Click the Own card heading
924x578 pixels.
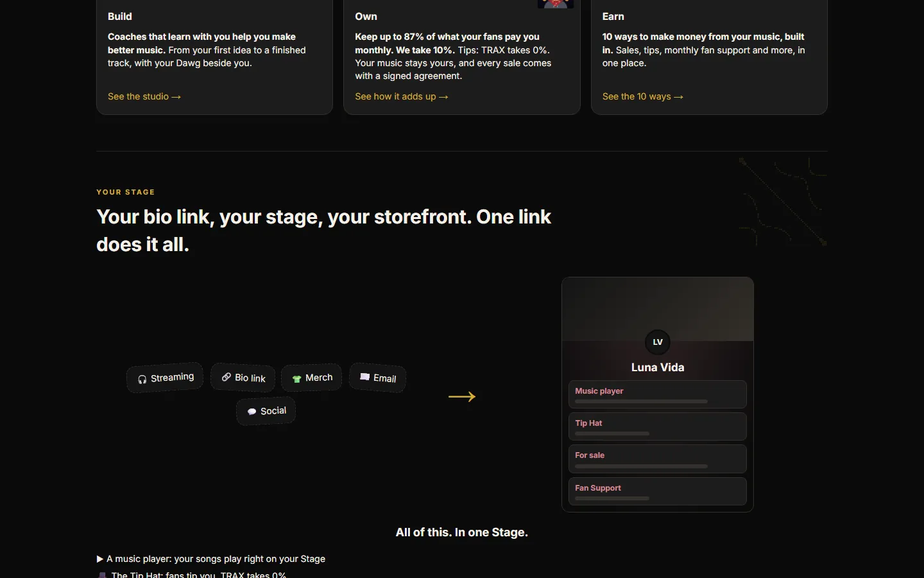(x=366, y=17)
